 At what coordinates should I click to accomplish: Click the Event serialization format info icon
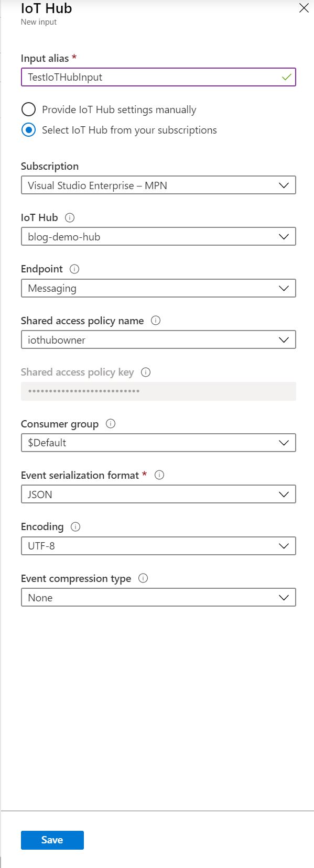159,475
